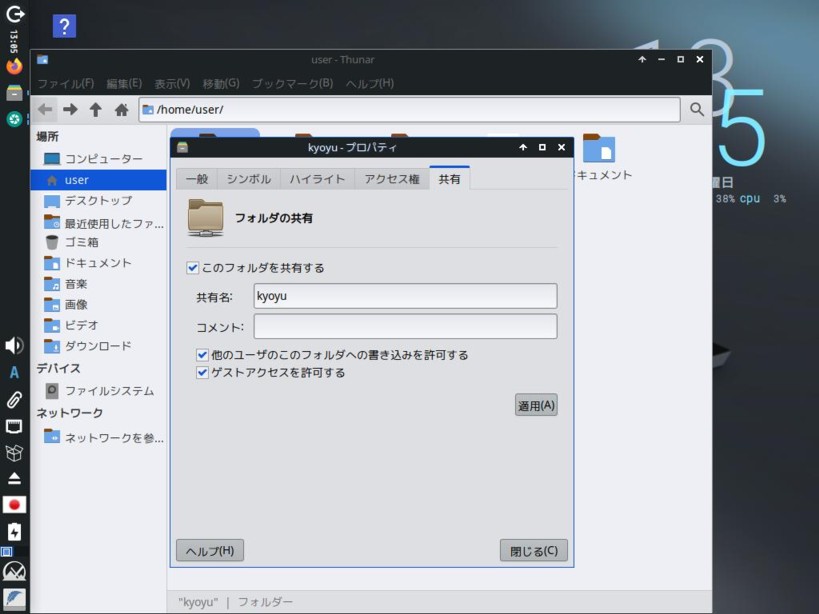Click the back arrow in Thunar toolbar
Viewport: 819px width, 614px height.
click(x=45, y=110)
